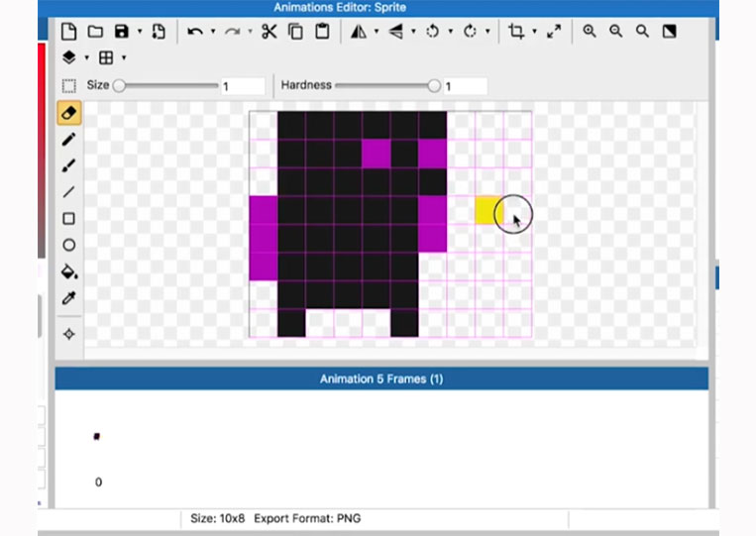The width and height of the screenshot is (756, 536).
Task: Click the Animation 5 Frames header
Action: coord(381,378)
